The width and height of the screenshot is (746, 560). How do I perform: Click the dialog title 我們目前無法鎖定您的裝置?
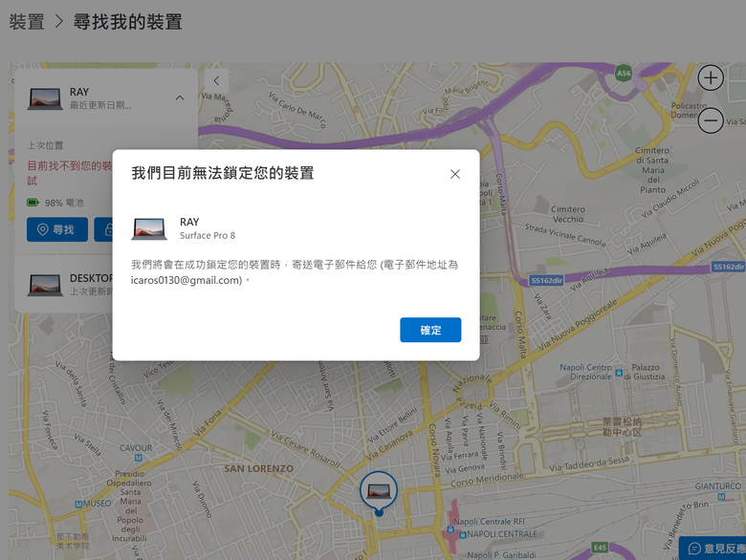click(x=223, y=173)
